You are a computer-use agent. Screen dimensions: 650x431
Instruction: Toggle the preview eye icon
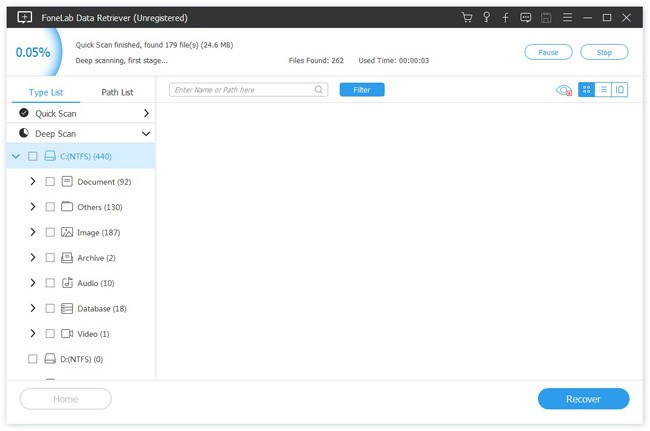(x=563, y=90)
